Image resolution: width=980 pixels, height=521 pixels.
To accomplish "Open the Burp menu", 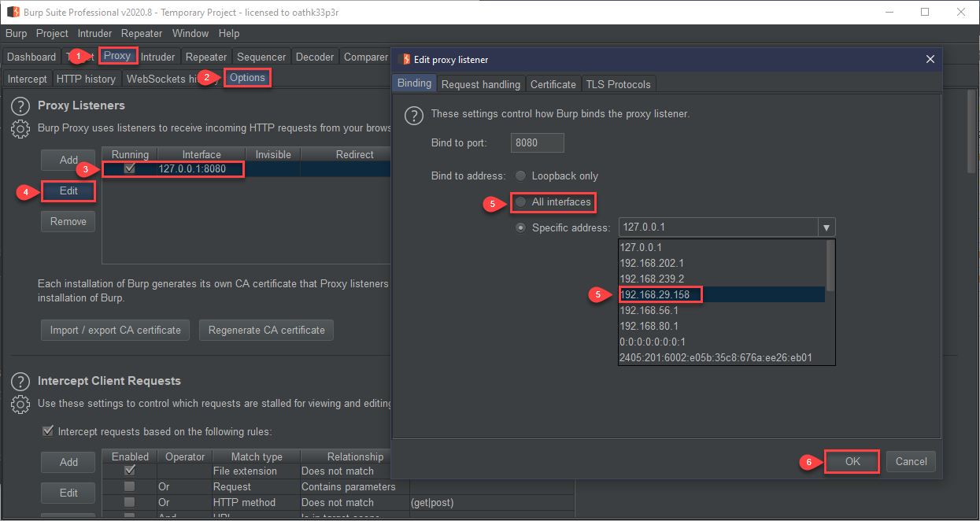I will (x=16, y=34).
